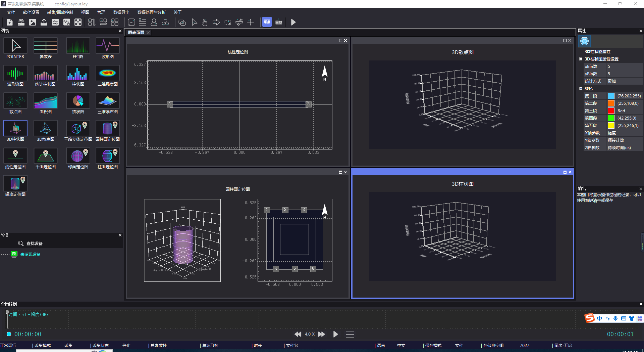Select the 波形图 waveform chart icon
The width and height of the screenshot is (644, 352).
click(107, 46)
